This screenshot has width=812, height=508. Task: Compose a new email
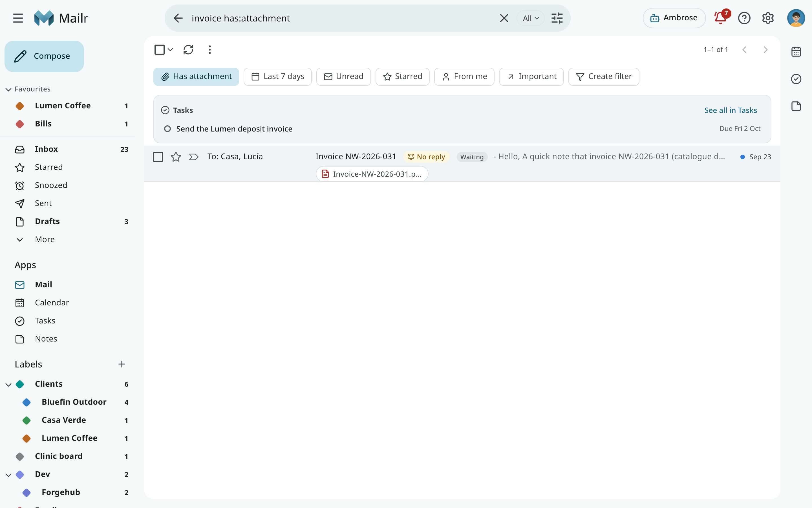pos(44,56)
